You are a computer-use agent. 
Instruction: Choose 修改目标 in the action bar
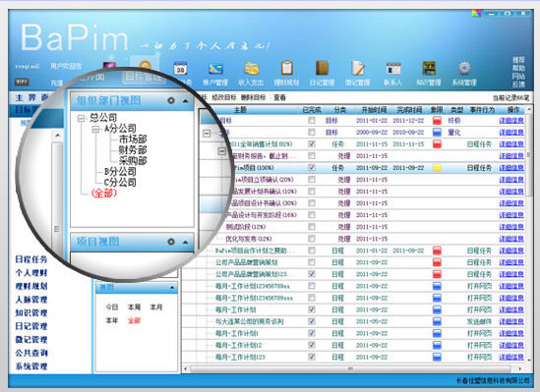pos(224,97)
